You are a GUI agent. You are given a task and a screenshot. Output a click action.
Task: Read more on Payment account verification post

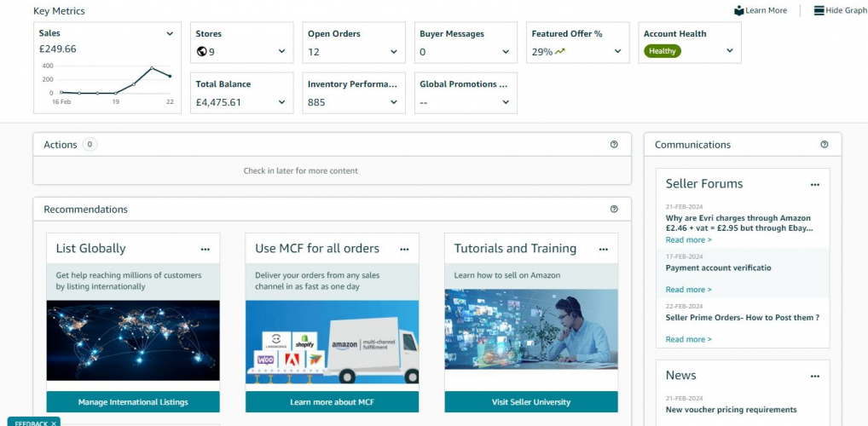click(x=689, y=290)
